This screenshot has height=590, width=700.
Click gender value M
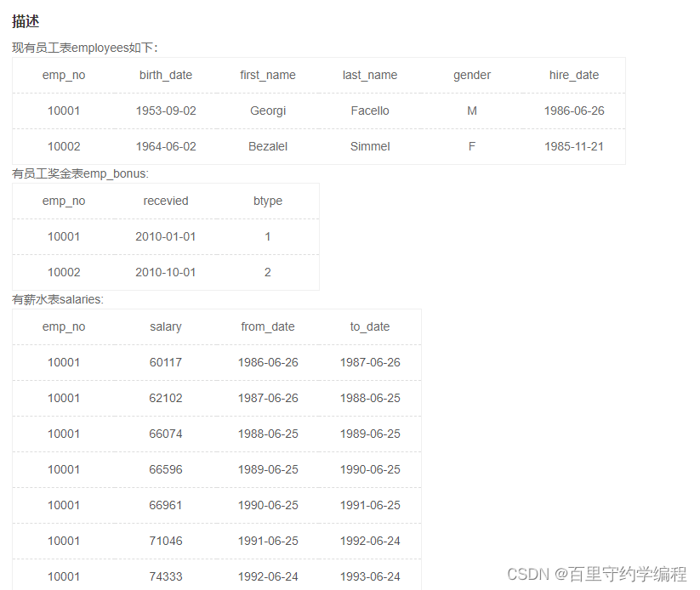click(472, 111)
